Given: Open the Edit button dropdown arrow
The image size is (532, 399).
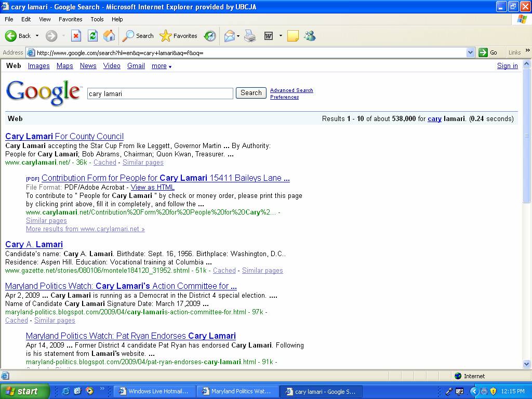Looking at the screenshot, I should pyautogui.click(x=281, y=36).
